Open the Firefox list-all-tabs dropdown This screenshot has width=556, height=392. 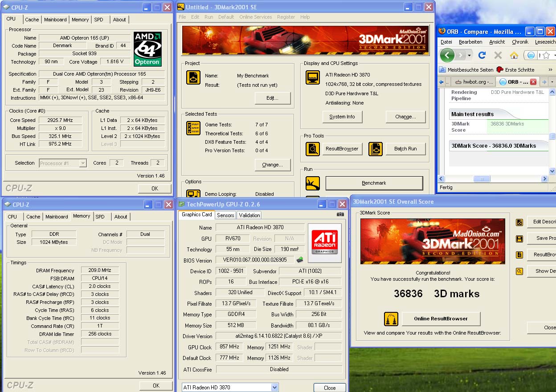tap(552, 82)
